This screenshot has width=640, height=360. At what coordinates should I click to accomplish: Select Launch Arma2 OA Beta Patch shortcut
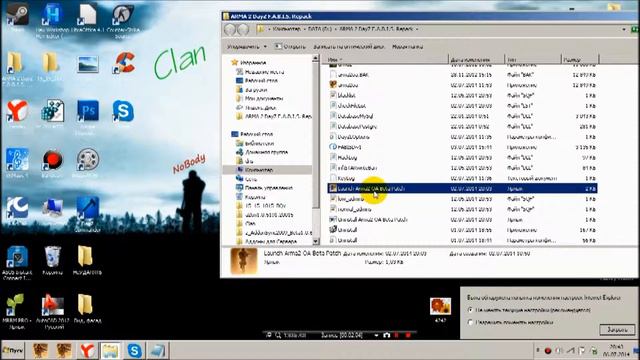point(462,189)
